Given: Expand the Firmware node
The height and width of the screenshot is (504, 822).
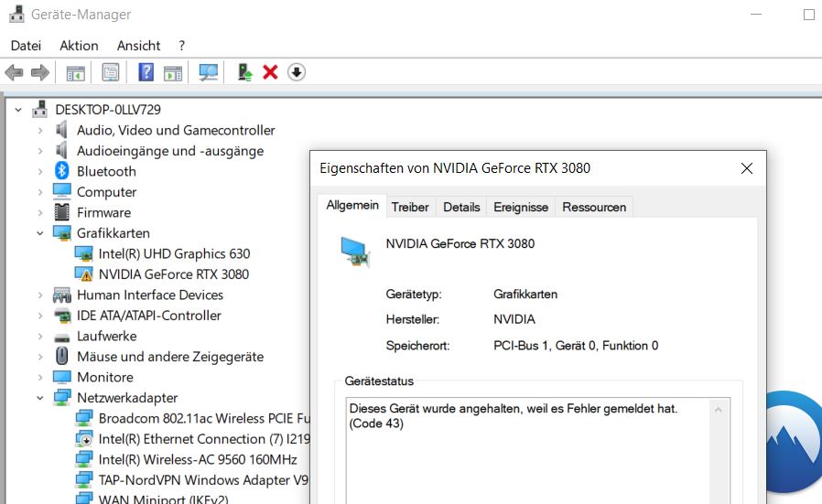Looking at the screenshot, I should point(40,213).
